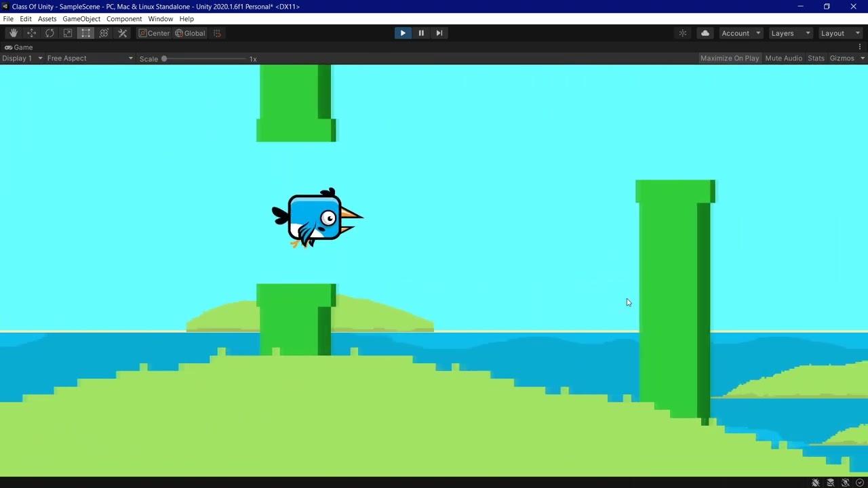This screenshot has width=868, height=488.
Task: Click the debug mode bug icon
Action: point(816,483)
